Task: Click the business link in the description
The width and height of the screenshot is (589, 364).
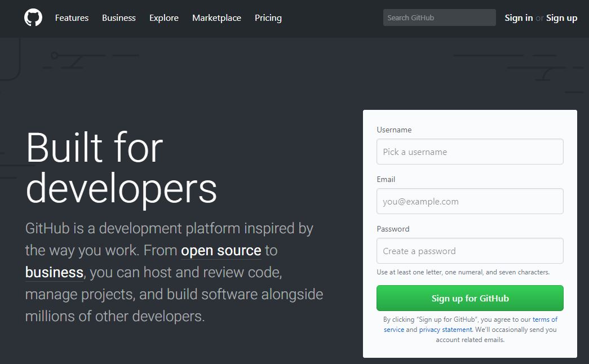Action: click(54, 272)
